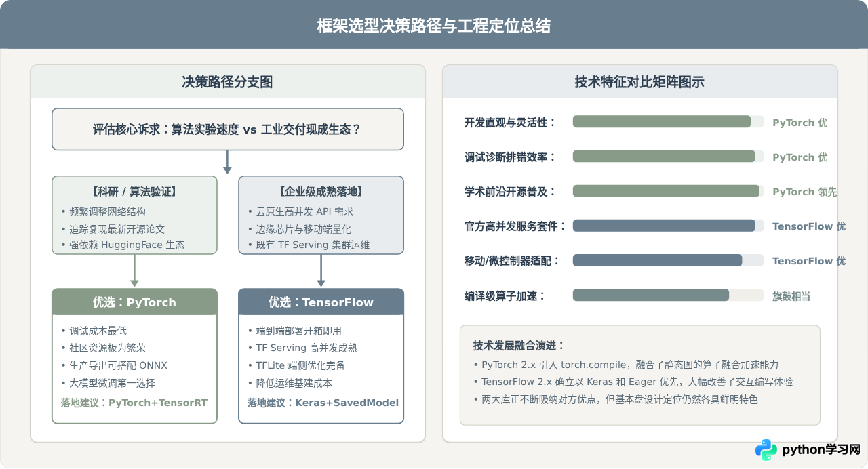
Task: Click the 优选:TensorFlow card header
Action: click(321, 302)
